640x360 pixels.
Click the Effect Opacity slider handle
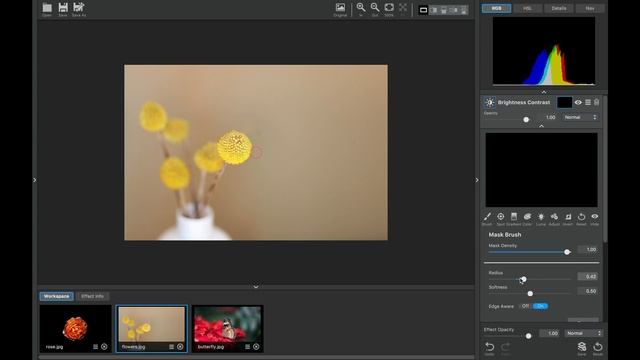click(529, 336)
